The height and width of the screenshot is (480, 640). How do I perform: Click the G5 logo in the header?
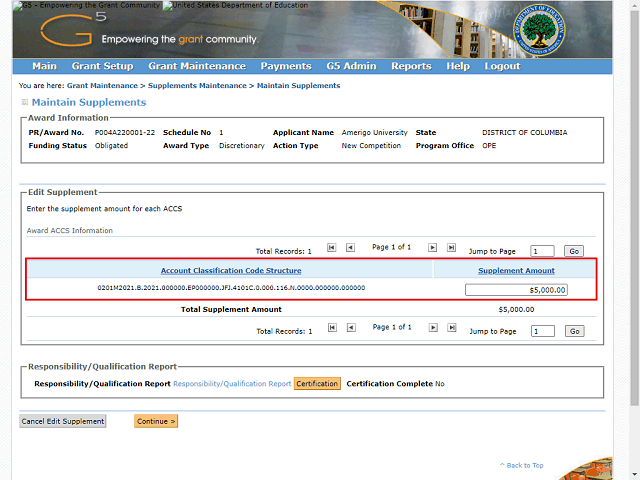coord(66,30)
